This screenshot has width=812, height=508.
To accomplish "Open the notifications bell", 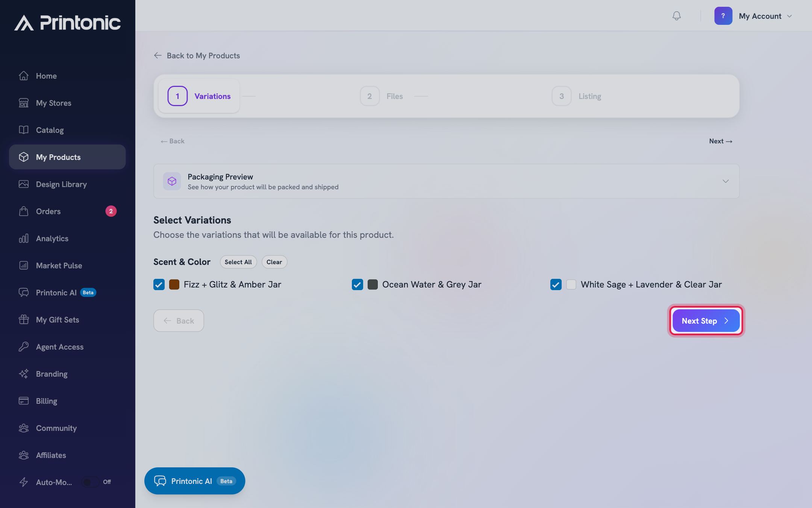I will tap(676, 16).
